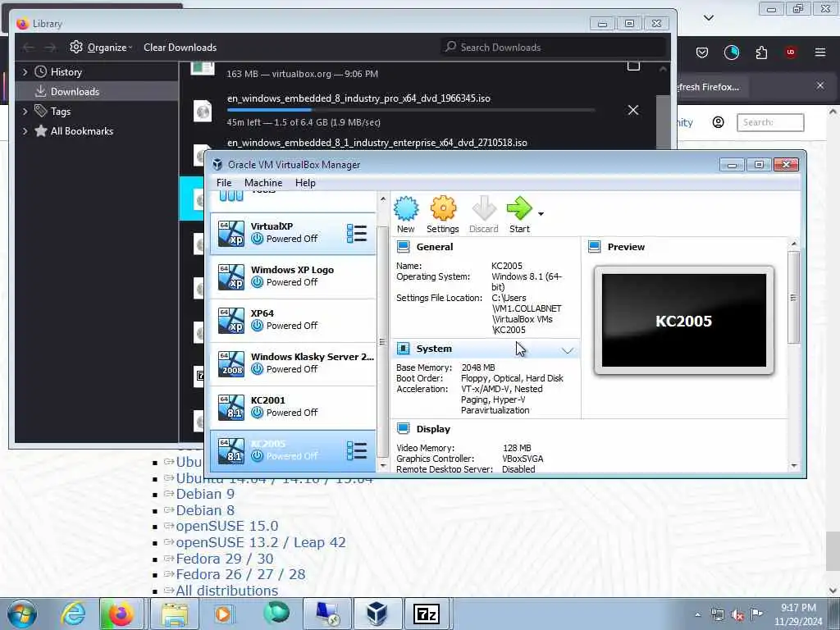The image size is (840, 630).
Task: Expand the Tags tree item
Action: click(25, 112)
